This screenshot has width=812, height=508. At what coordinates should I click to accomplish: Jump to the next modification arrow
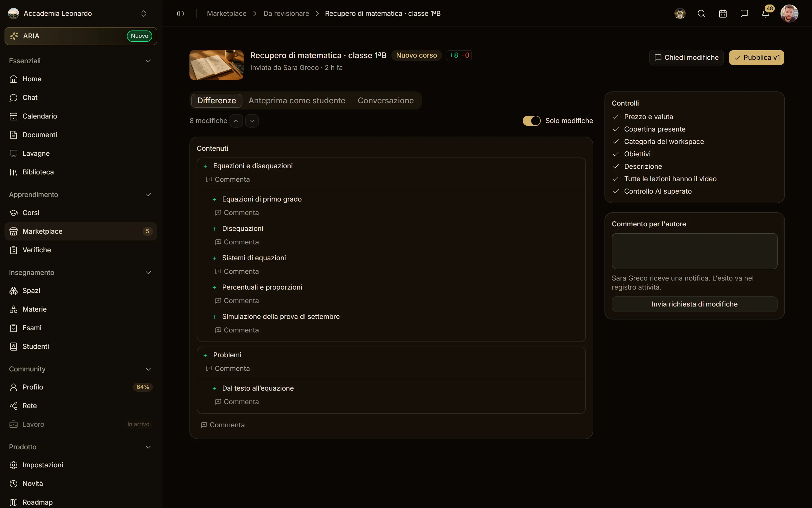252,121
